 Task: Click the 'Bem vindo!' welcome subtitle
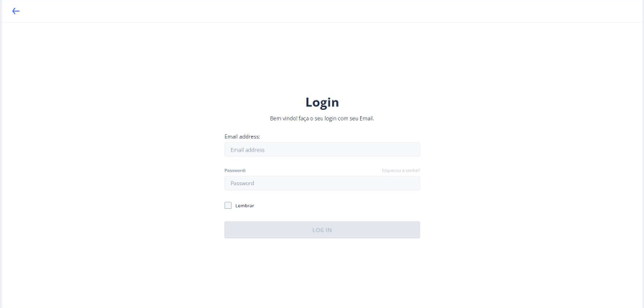(322, 118)
